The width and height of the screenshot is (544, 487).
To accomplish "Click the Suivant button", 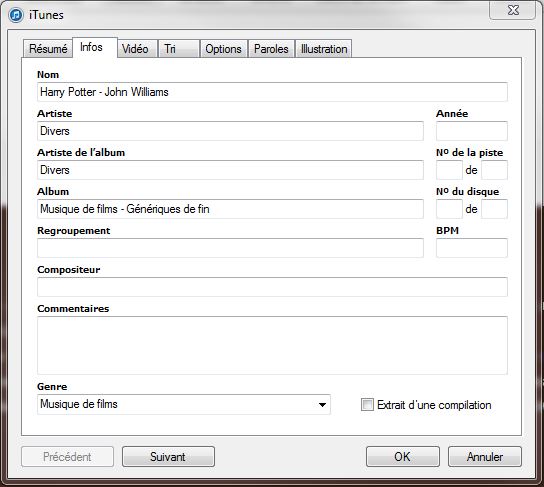I will [168, 456].
